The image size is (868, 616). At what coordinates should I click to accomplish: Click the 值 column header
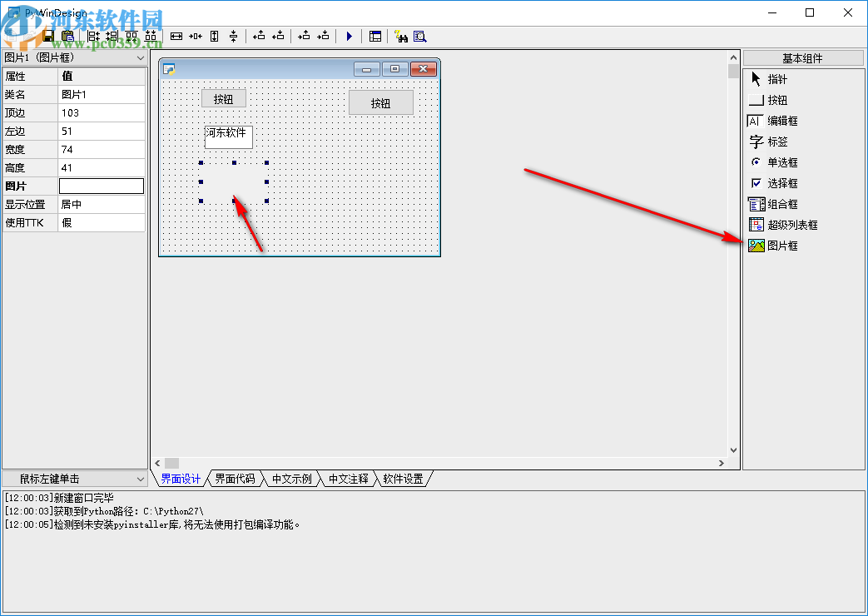(102, 77)
